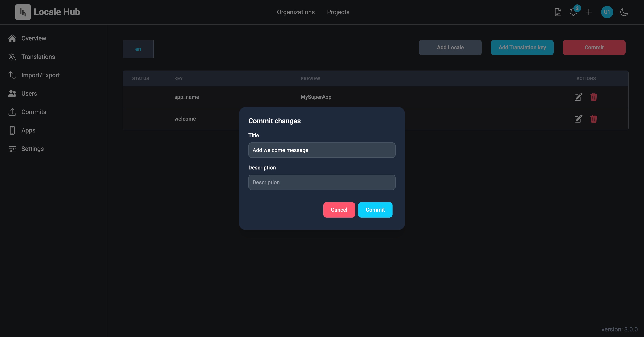Click the Locale Hub logo icon

[23, 12]
